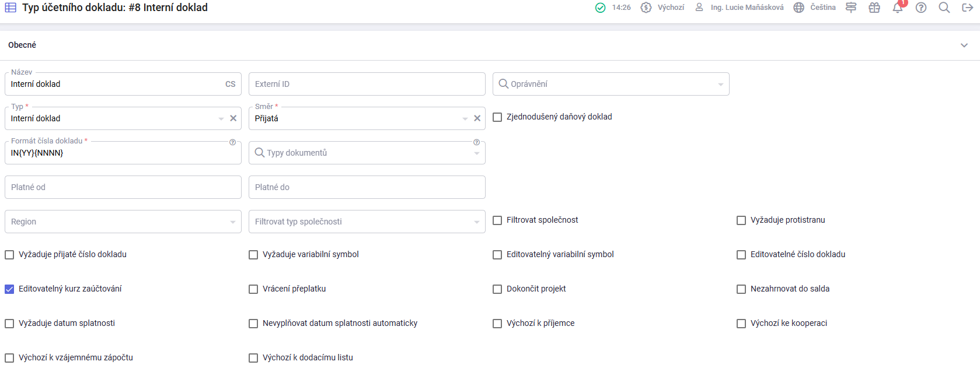Click help icon for Formát čísla dokladu
This screenshot has width=980, height=386.
point(232,142)
